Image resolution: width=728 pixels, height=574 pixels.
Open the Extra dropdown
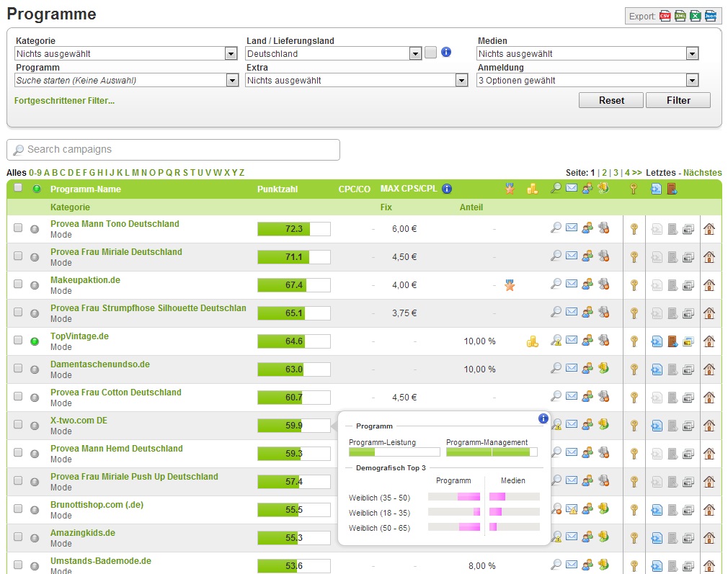[357, 80]
